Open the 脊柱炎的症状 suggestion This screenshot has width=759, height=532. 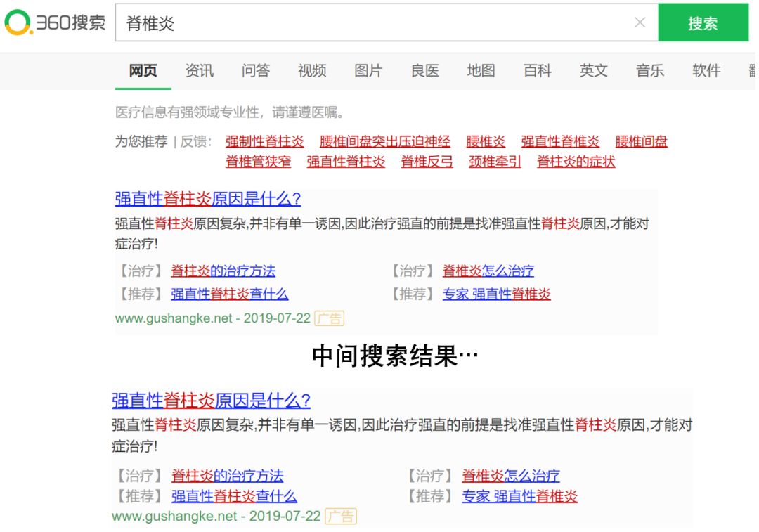coord(576,162)
